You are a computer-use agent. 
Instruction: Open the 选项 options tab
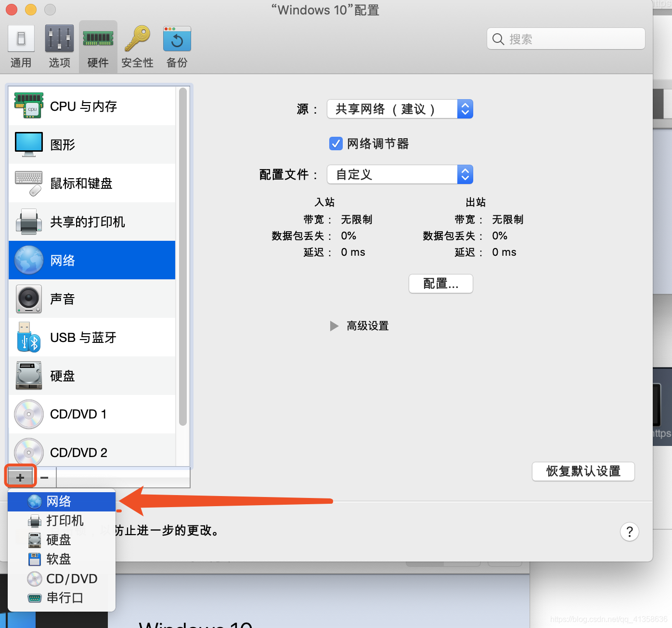tap(60, 47)
